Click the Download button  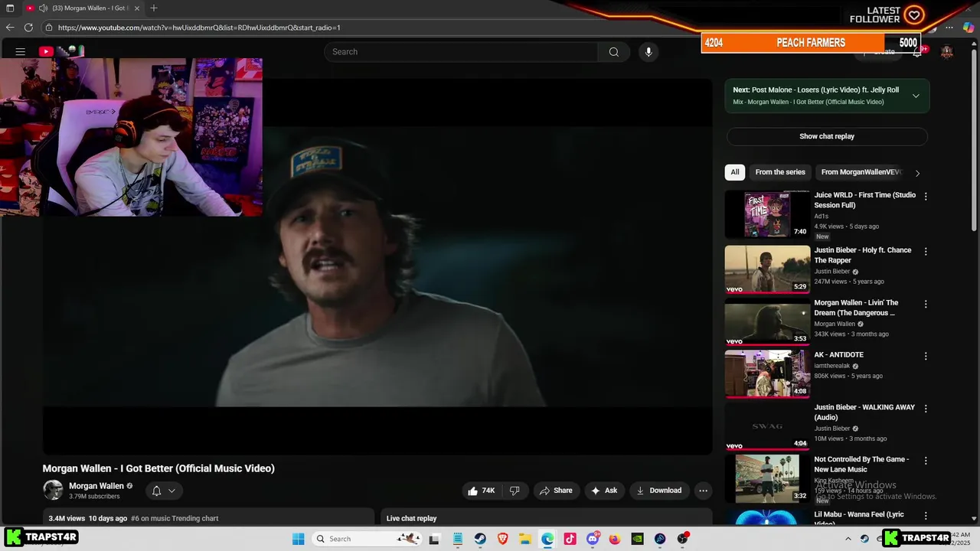(x=659, y=491)
